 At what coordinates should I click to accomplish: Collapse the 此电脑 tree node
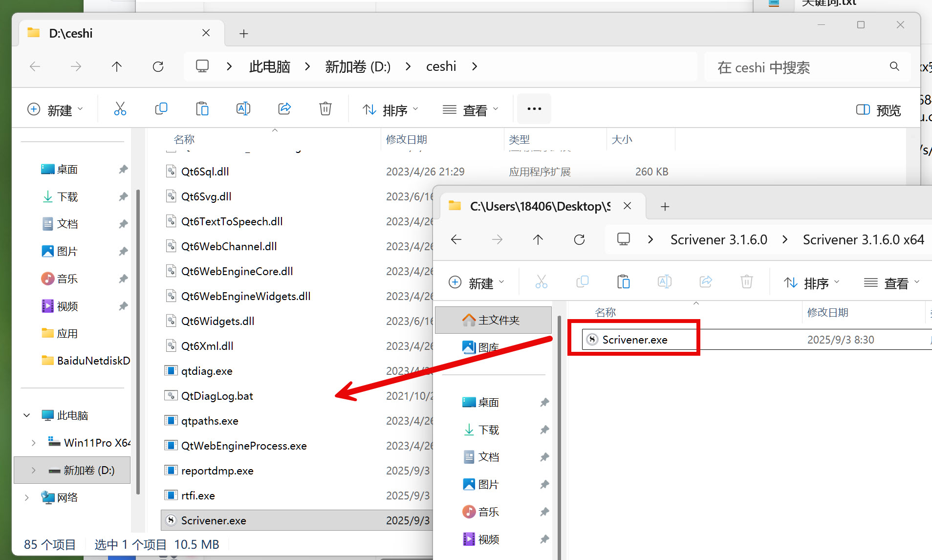pos(27,415)
